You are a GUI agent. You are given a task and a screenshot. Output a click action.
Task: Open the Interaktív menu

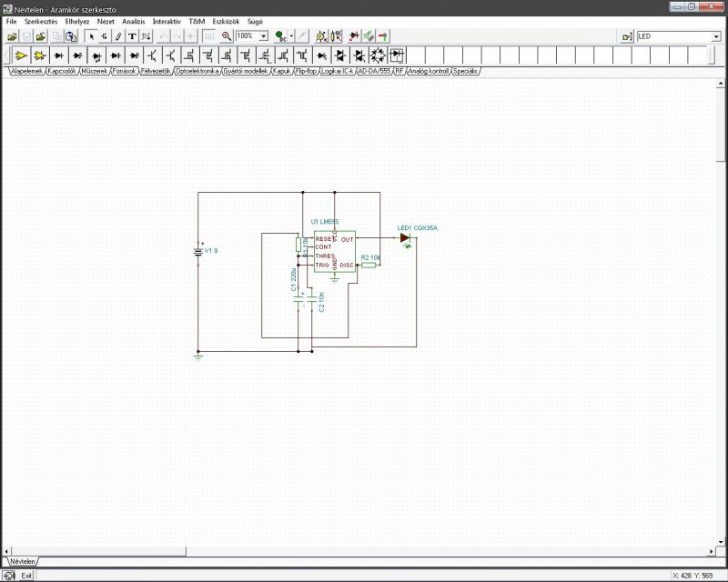167,21
